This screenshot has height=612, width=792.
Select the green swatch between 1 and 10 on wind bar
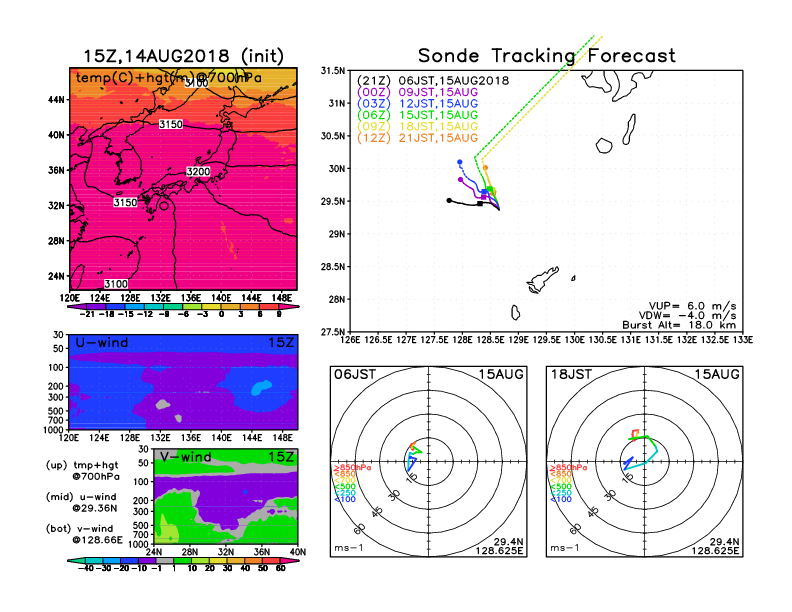182,560
